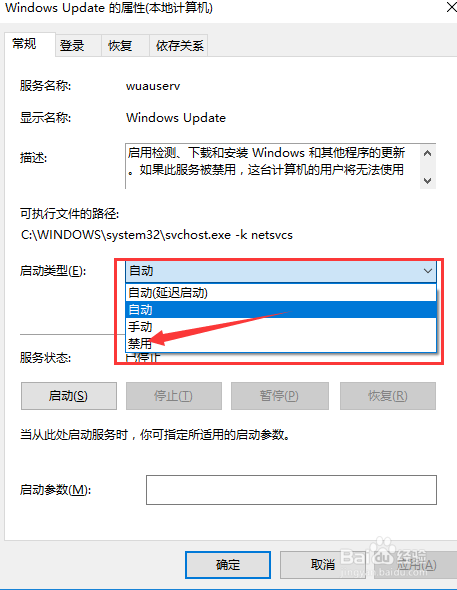Click the 启动(S) service button

(x=69, y=396)
